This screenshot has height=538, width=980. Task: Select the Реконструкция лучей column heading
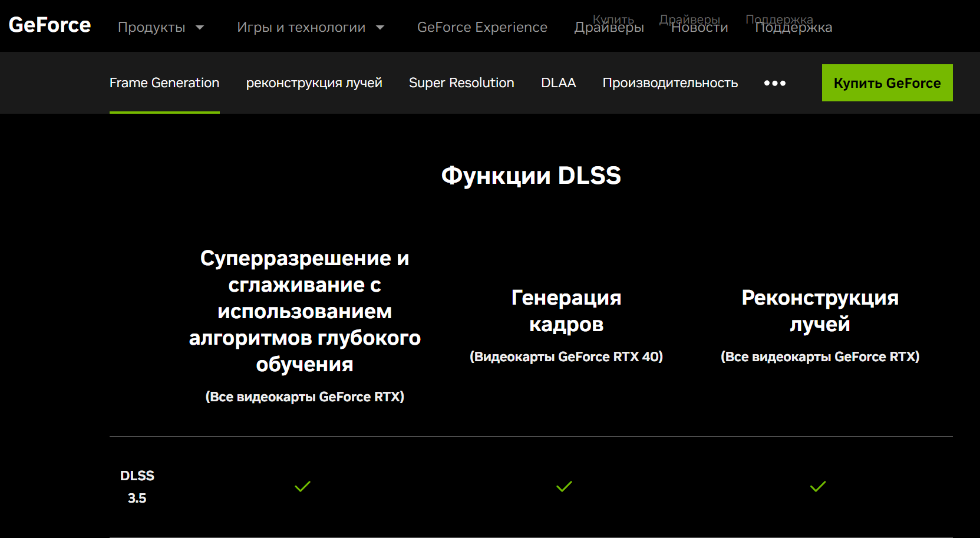point(820,311)
